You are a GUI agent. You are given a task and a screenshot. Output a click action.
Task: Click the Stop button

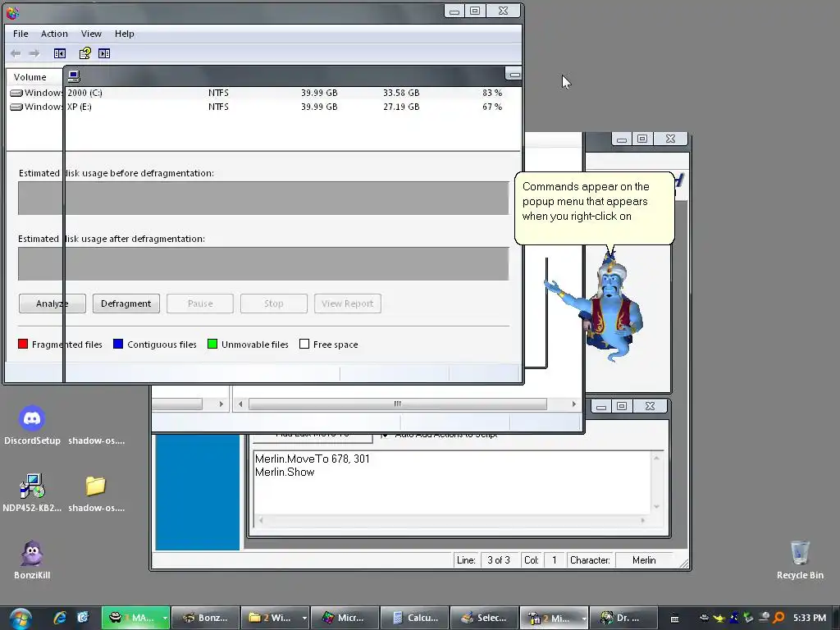[274, 304]
